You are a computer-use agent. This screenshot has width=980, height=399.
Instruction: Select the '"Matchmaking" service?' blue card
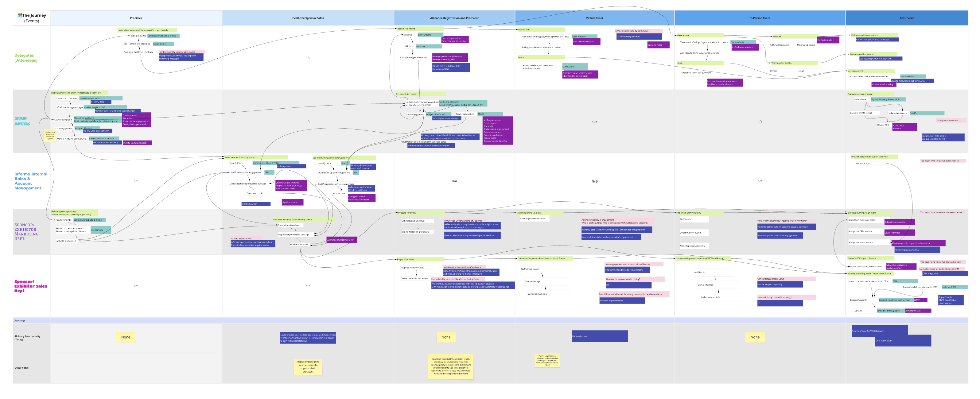(x=639, y=37)
